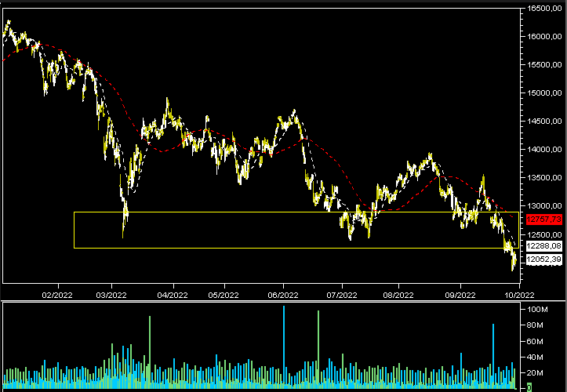The width and height of the screenshot is (567, 392).
Task: Select the 14500,00 price level label
Action: [x=544, y=122]
